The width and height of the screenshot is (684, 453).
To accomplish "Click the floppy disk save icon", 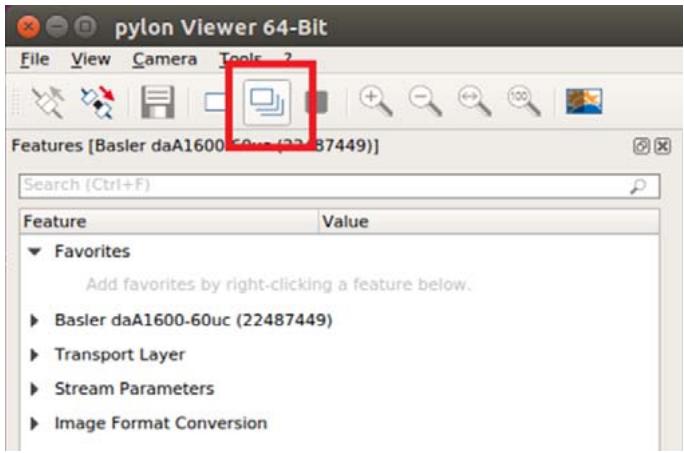I will click(158, 102).
